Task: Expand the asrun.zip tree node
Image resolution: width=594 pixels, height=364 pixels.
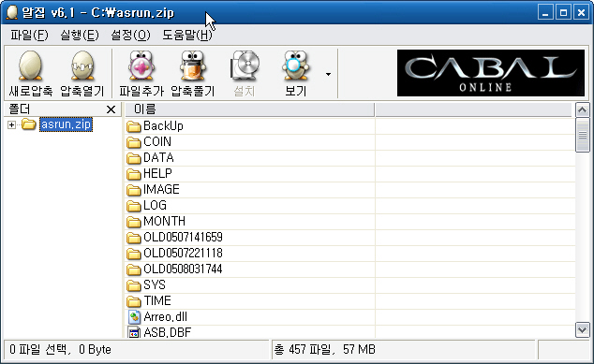Action: [x=12, y=124]
